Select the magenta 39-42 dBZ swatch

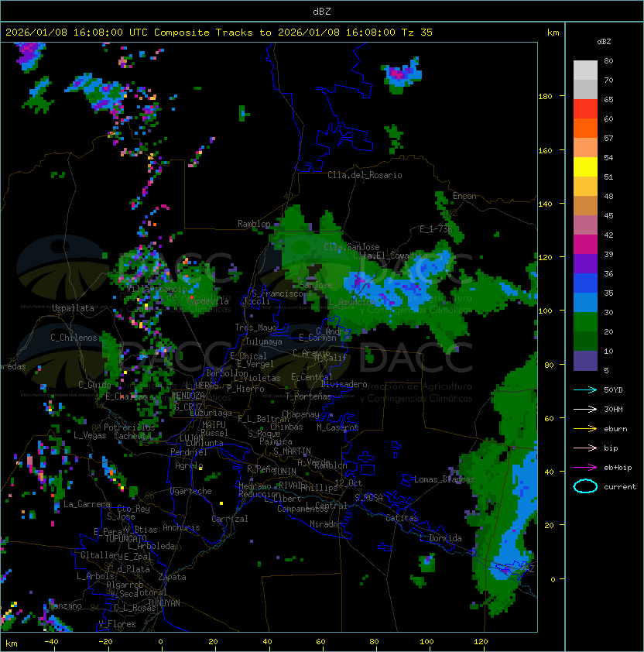tap(585, 244)
